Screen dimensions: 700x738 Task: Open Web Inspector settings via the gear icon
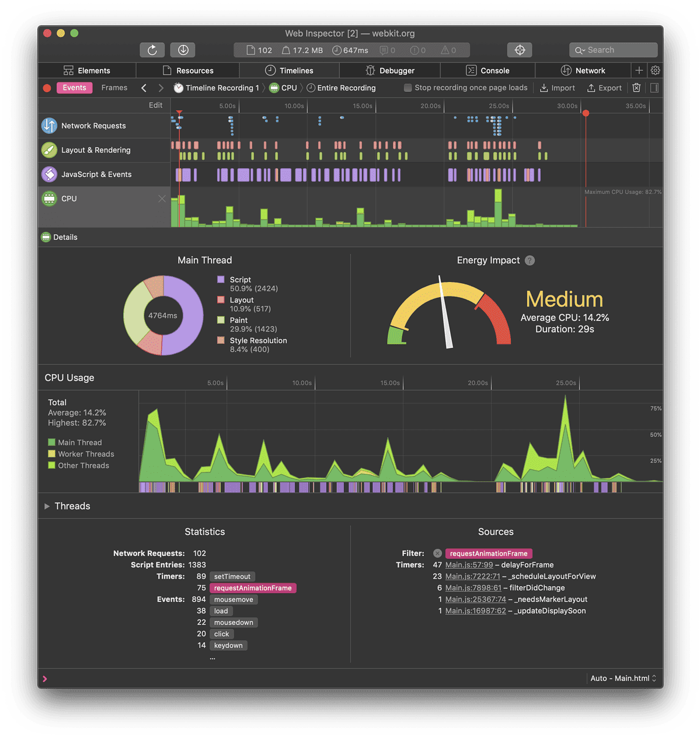[654, 70]
